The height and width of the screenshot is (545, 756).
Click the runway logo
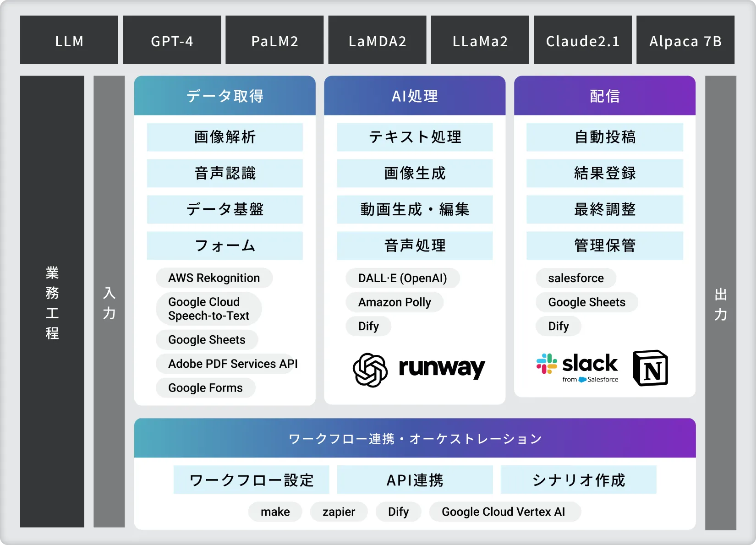[442, 368]
